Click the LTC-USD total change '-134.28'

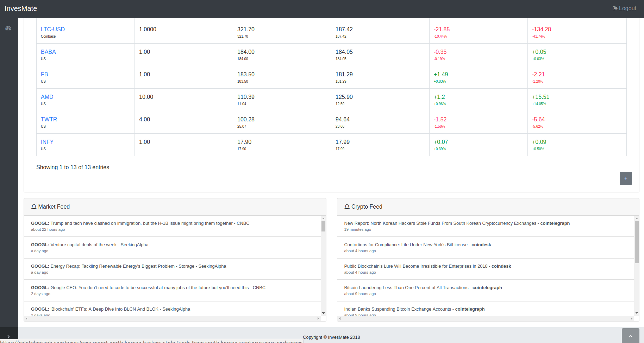click(x=542, y=30)
